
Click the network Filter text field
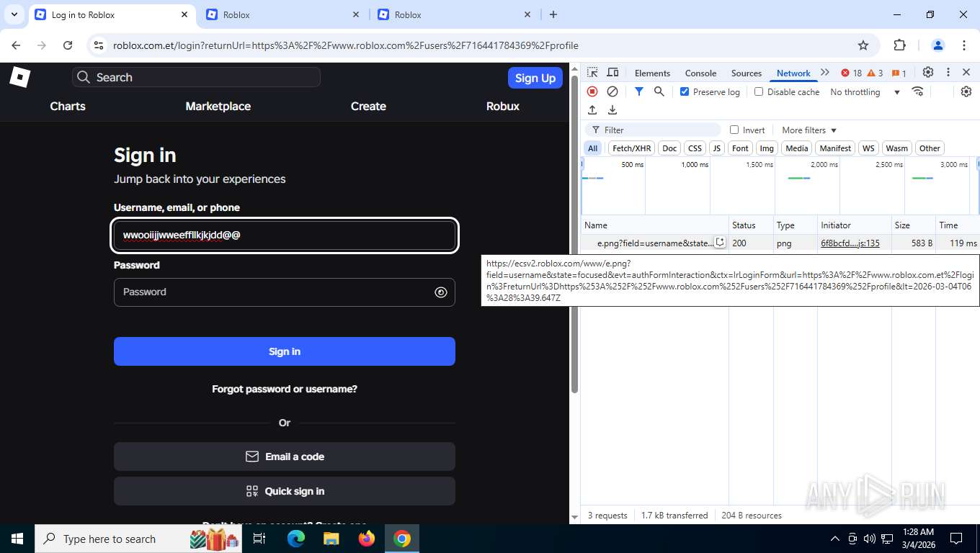[x=653, y=130]
